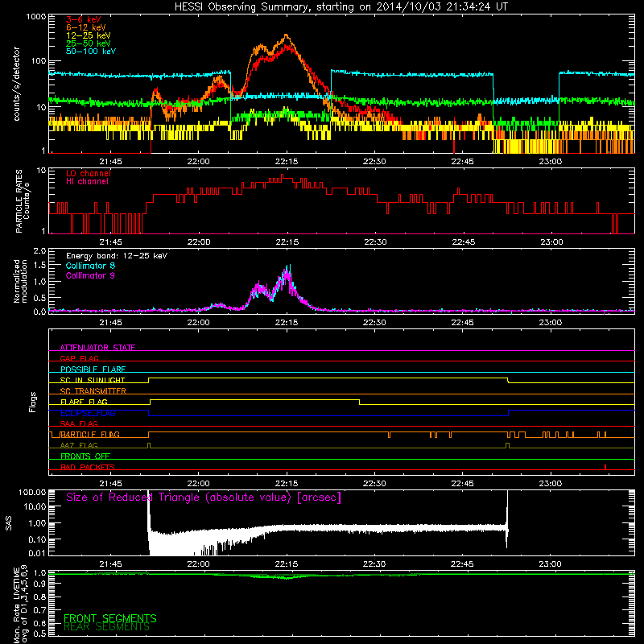
Task: Click the falling edge of FLARE FLAG trace
Action: 359,402
